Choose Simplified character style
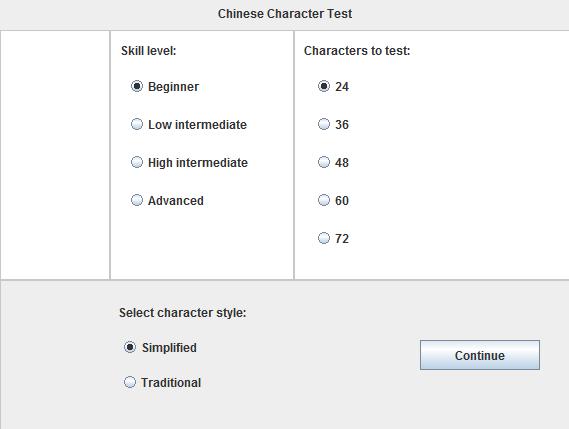This screenshot has width=569, height=429. click(130, 347)
